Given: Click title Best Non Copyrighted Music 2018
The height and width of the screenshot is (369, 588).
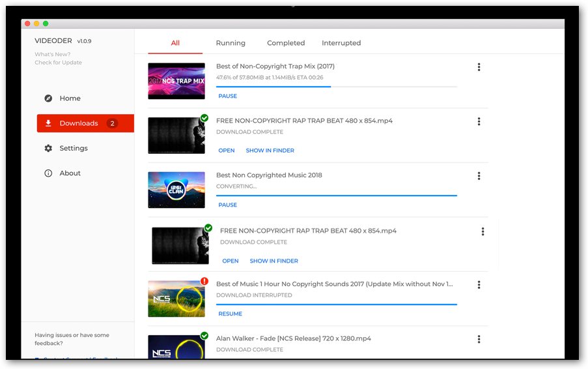Looking at the screenshot, I should point(269,175).
